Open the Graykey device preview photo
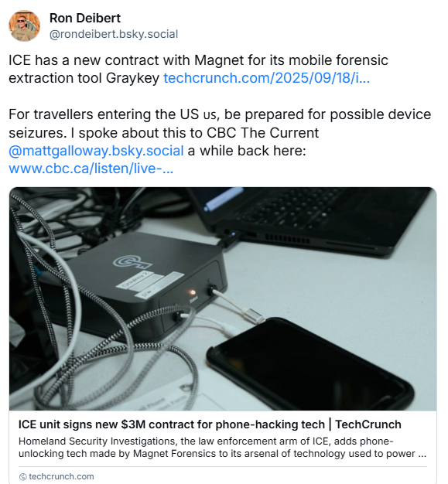448x484 pixels. click(223, 298)
